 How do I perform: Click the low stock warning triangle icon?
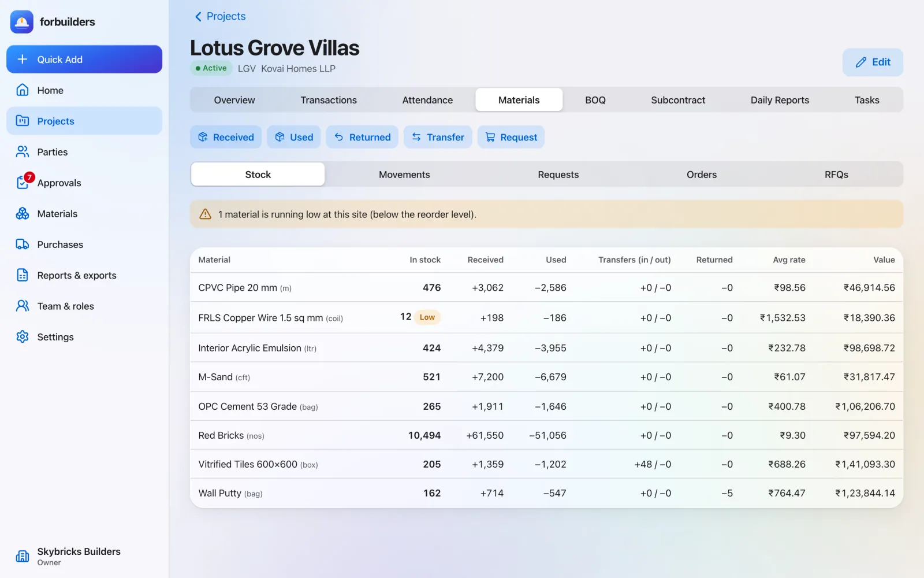(x=205, y=214)
